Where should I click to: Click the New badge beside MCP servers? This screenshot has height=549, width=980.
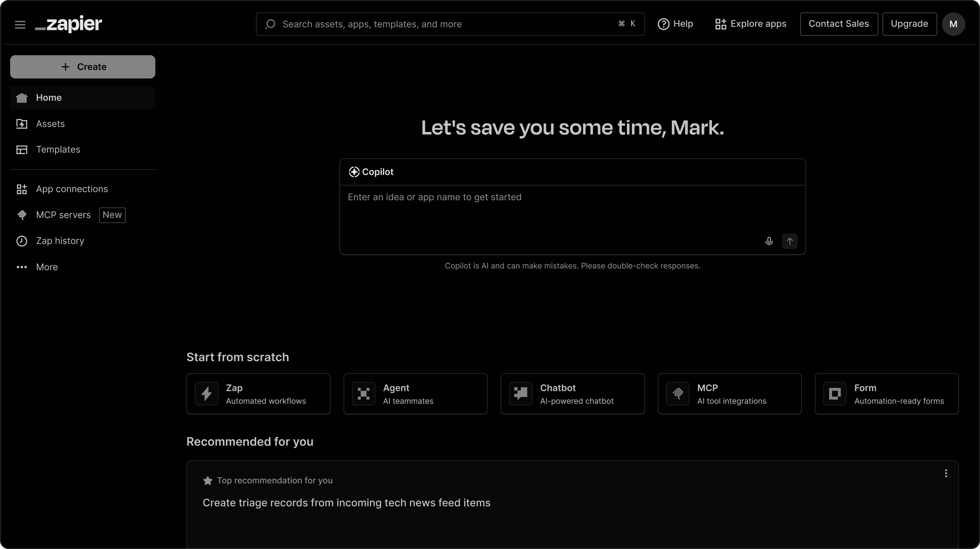coord(112,215)
